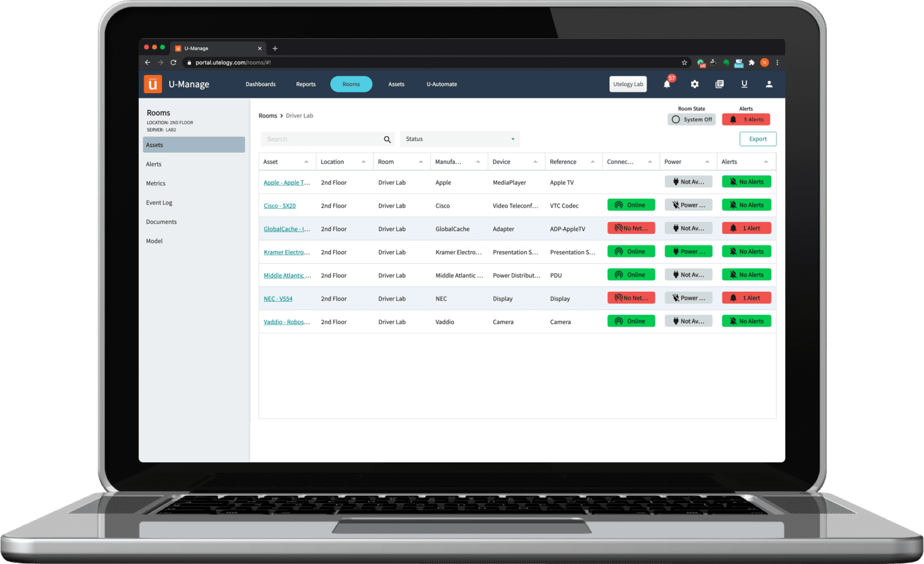Open the Chrome three-dot menu
Image resolution: width=924 pixels, height=564 pixels.
[777, 62]
